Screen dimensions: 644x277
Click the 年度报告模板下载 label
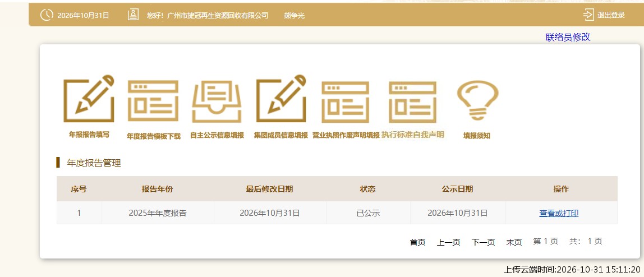[x=154, y=136]
